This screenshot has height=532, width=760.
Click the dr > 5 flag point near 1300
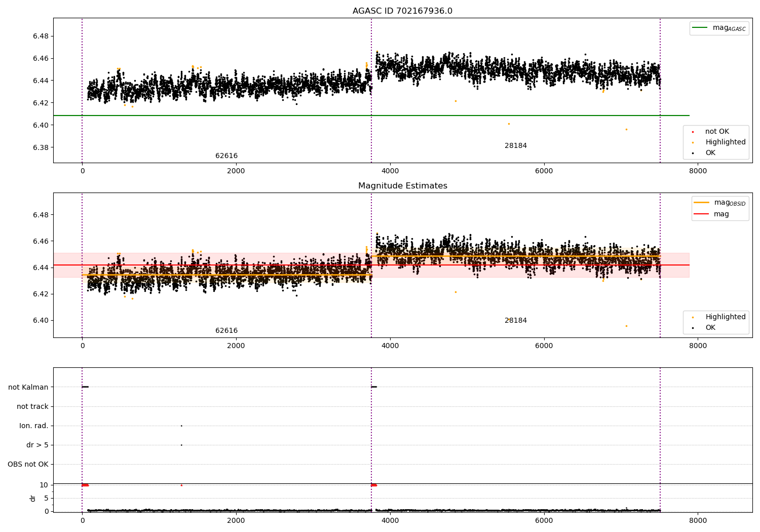click(x=181, y=445)
